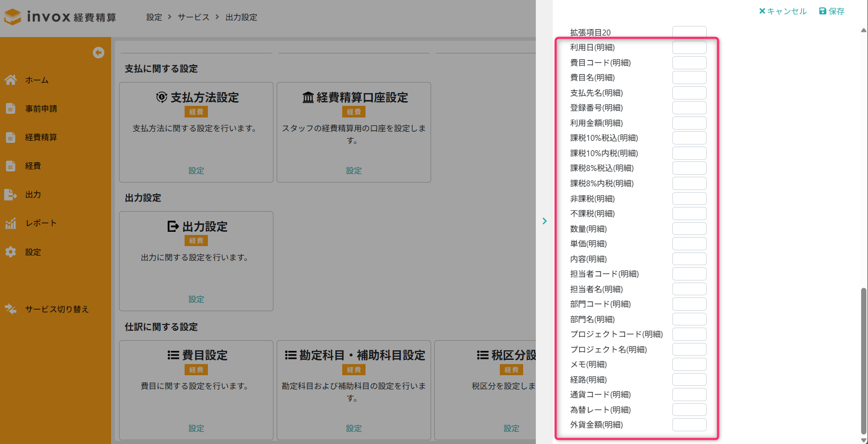868x444 pixels.
Task: Click the サービス切り替え swap icon
Action: coord(11,309)
